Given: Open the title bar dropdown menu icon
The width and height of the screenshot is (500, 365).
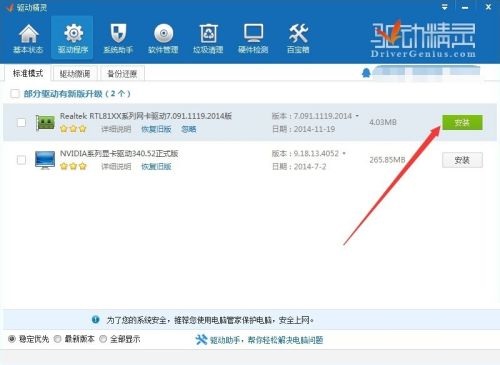Looking at the screenshot, I should (445, 7).
